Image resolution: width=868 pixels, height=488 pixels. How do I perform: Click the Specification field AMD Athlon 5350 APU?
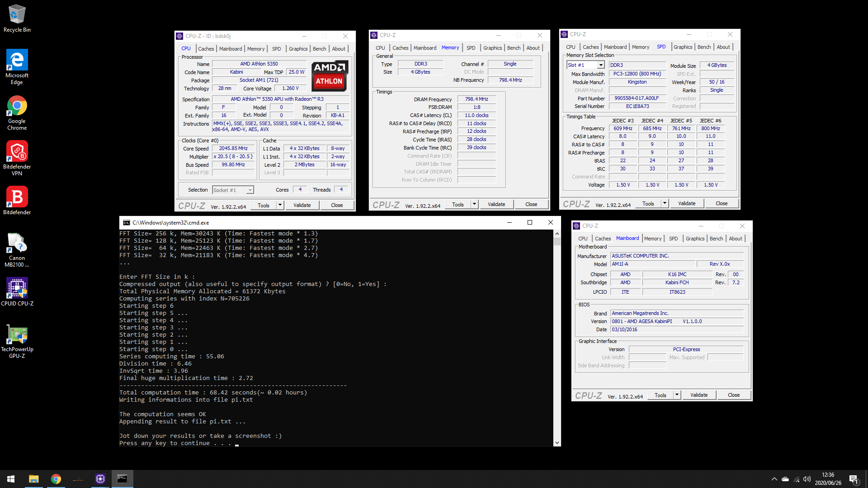[x=281, y=99]
